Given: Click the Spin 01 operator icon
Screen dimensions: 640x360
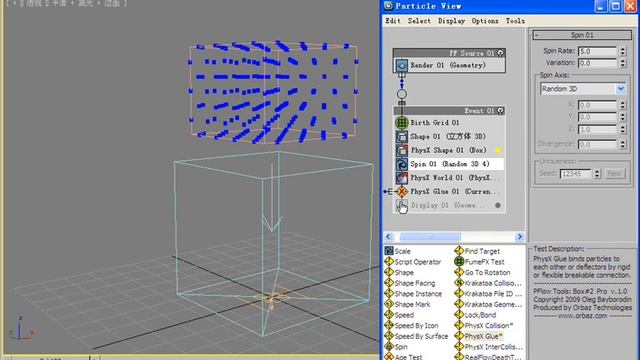Looking at the screenshot, I should tap(402, 164).
